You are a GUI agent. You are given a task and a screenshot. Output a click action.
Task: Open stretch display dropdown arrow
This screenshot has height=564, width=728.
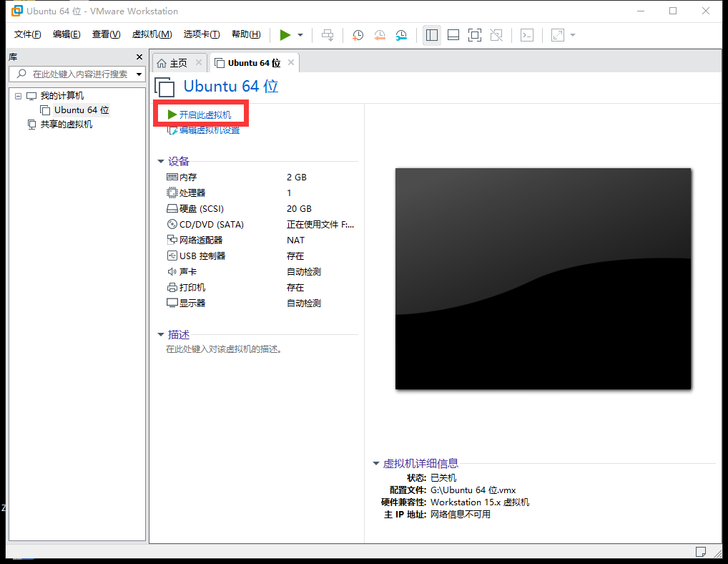pos(573,35)
